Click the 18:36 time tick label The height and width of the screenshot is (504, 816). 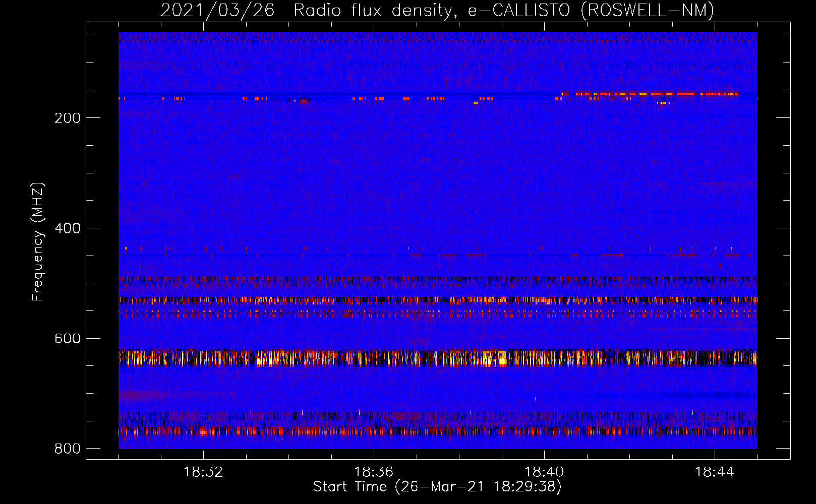(374, 472)
